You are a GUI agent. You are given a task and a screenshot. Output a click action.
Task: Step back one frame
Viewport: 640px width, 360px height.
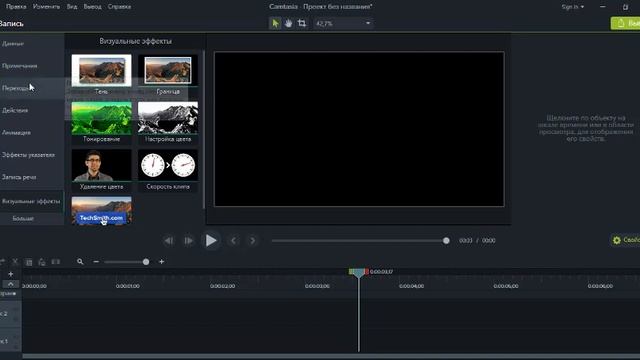coord(169,241)
